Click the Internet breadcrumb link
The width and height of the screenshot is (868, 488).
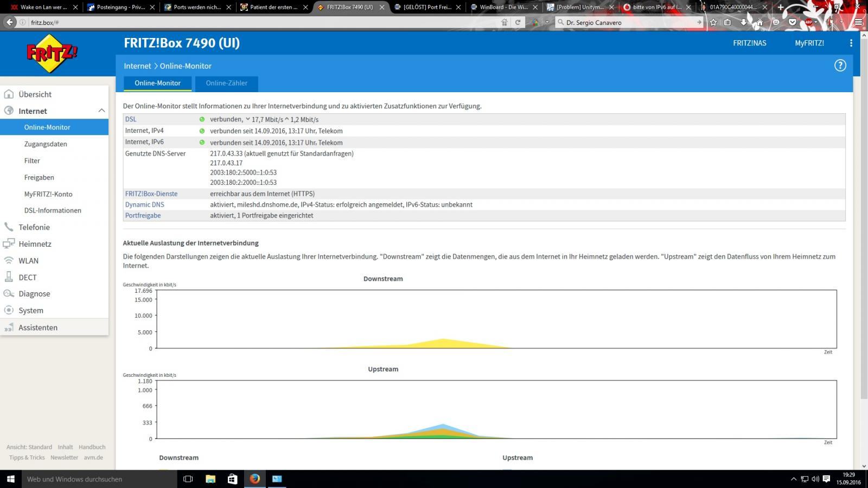point(137,66)
